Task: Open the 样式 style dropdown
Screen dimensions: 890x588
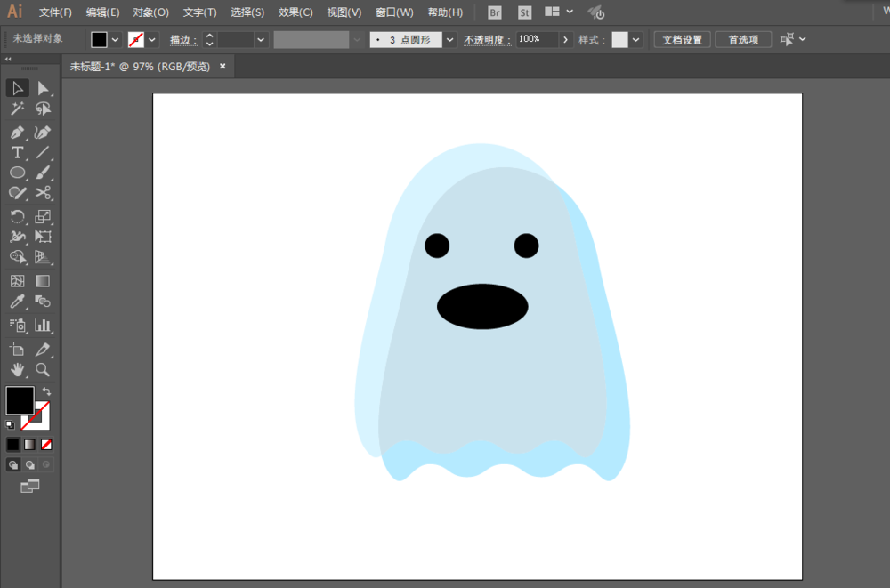Action: 635,40
